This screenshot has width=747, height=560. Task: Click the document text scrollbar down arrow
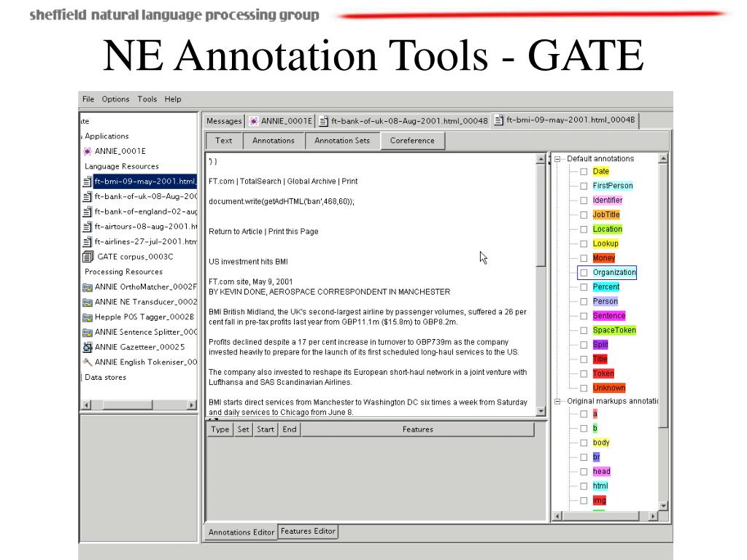click(x=541, y=411)
